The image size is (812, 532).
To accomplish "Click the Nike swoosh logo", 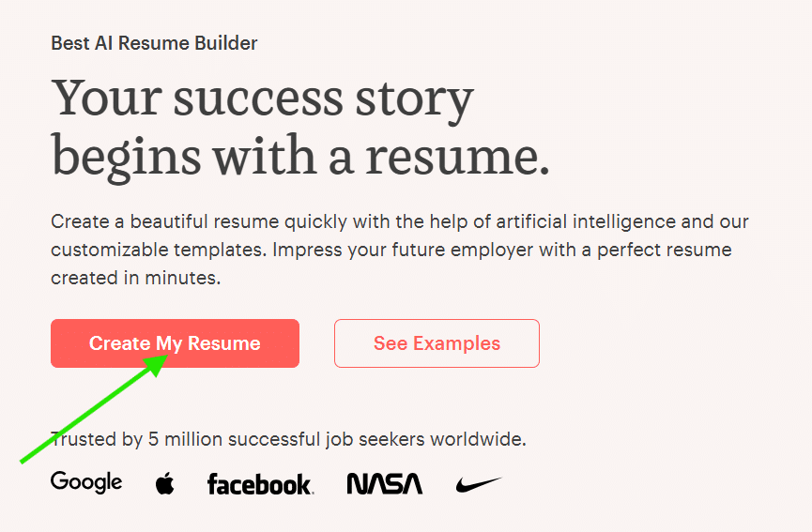I will (479, 485).
